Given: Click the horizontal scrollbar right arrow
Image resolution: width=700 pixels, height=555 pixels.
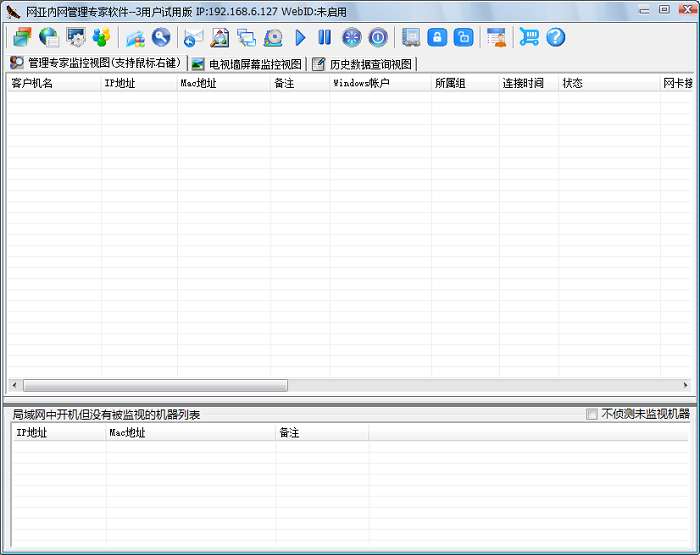Looking at the screenshot, I should 685,385.
